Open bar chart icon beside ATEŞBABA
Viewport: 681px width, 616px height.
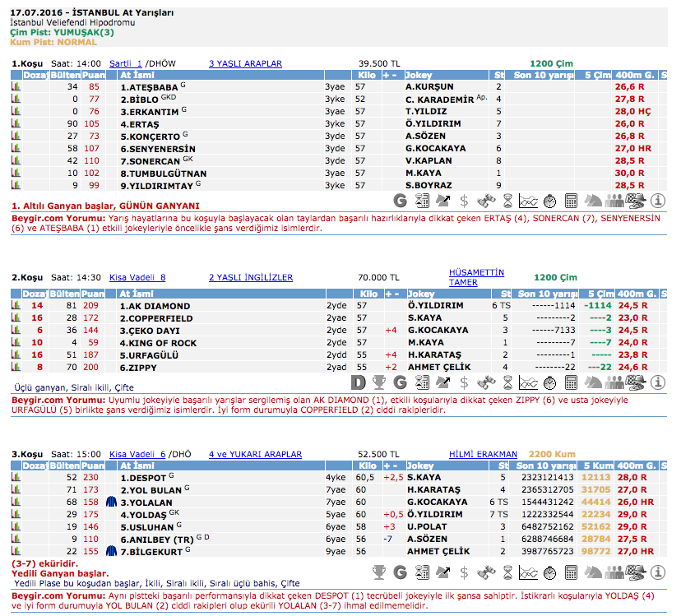pos(16,86)
